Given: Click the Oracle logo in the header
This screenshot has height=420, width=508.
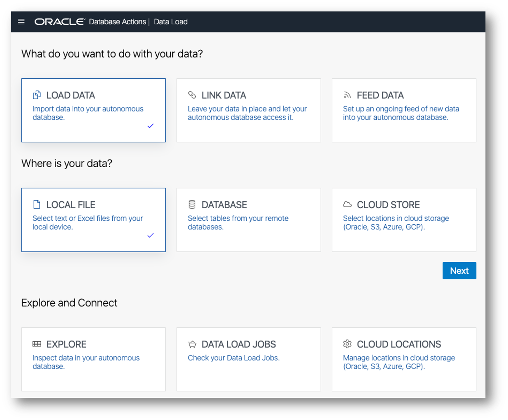Looking at the screenshot, I should tap(59, 22).
